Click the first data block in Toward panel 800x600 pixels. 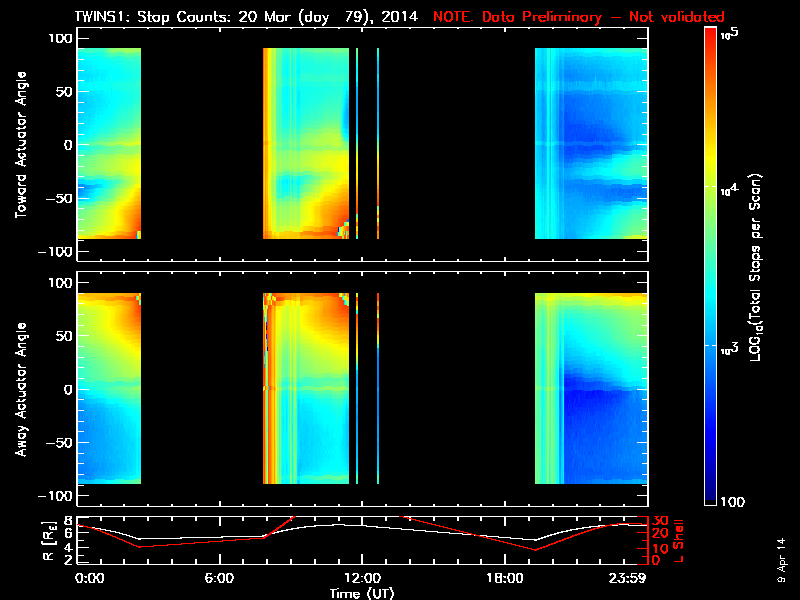[109, 143]
